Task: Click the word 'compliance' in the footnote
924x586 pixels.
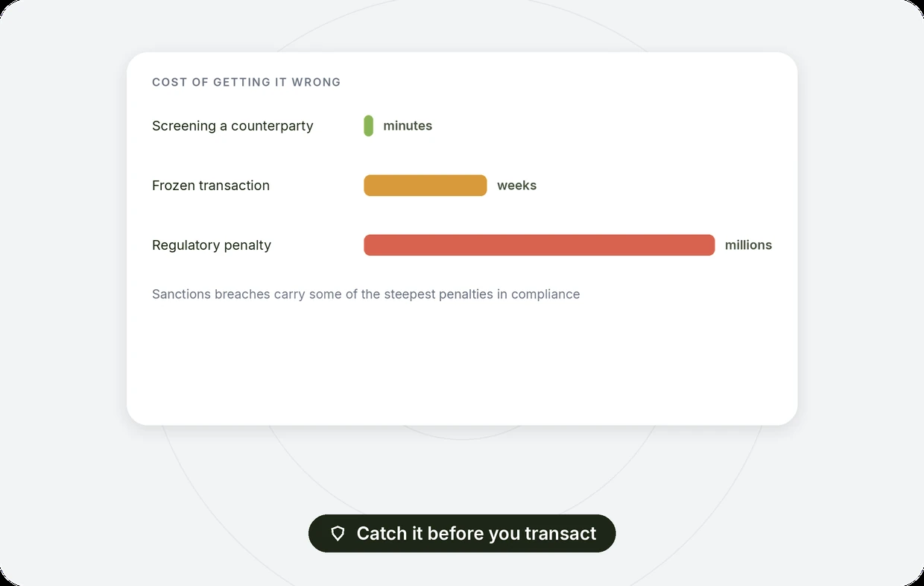Action: tap(545, 294)
